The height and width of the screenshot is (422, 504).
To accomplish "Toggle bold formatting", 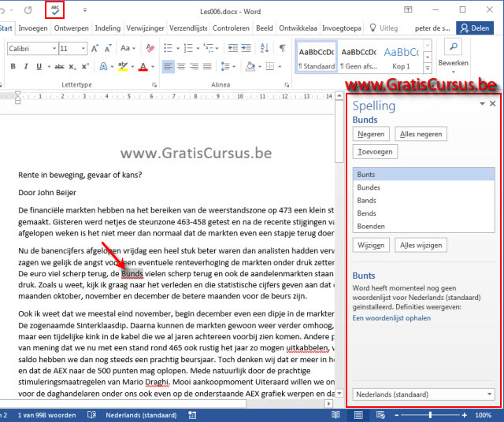I will click(x=13, y=67).
